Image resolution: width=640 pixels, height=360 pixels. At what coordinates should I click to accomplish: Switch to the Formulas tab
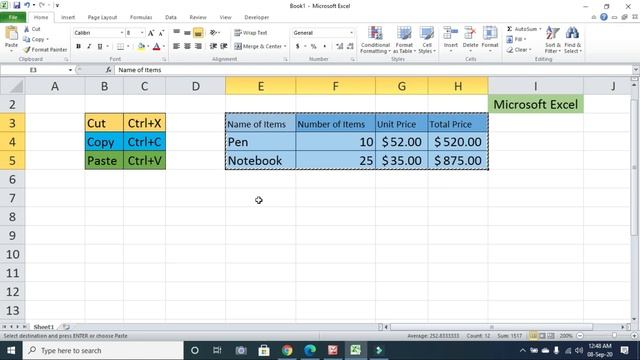[141, 18]
